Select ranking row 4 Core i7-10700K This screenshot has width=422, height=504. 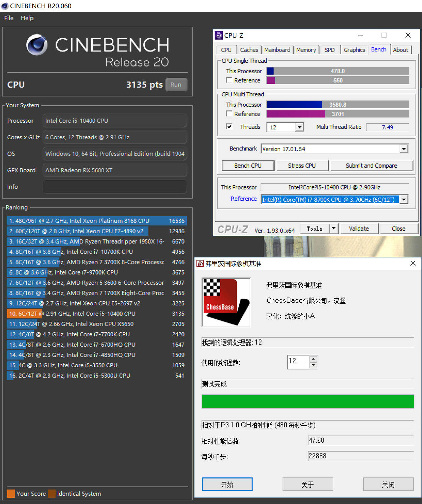pyautogui.click(x=97, y=252)
